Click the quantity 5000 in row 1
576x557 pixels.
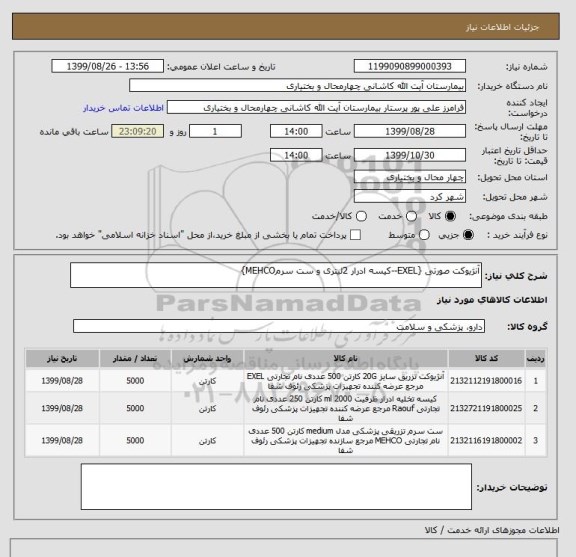[x=135, y=381]
